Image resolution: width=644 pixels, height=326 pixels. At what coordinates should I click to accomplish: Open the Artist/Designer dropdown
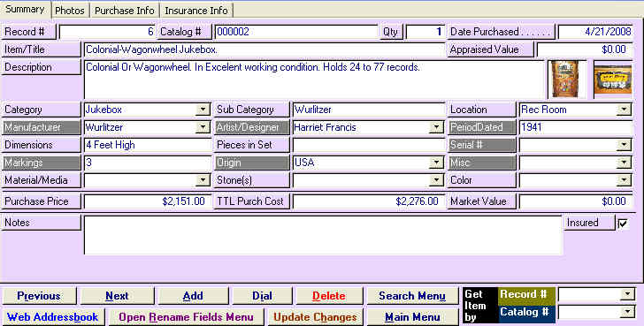pyautogui.click(x=436, y=127)
